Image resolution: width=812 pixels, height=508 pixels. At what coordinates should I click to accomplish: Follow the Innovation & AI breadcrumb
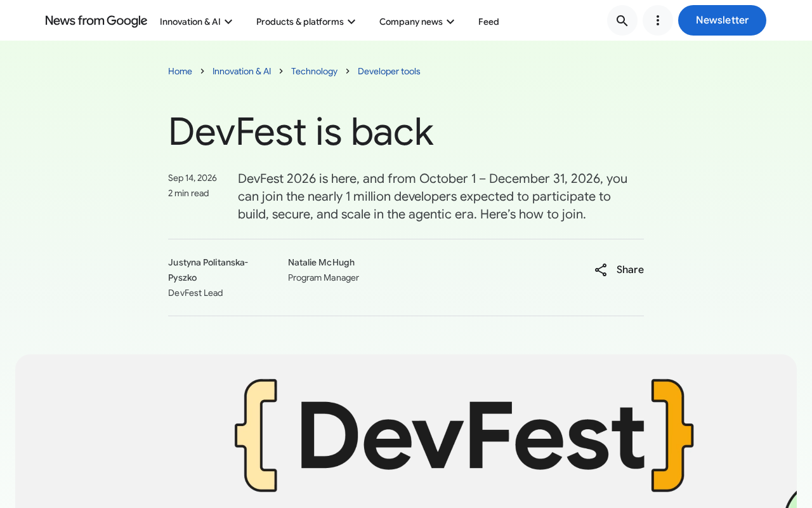pyautogui.click(x=242, y=71)
